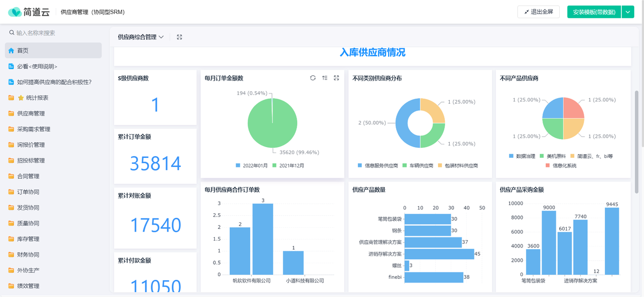
Task: Click the 入库供应商情况 heading
Action: coord(372,53)
